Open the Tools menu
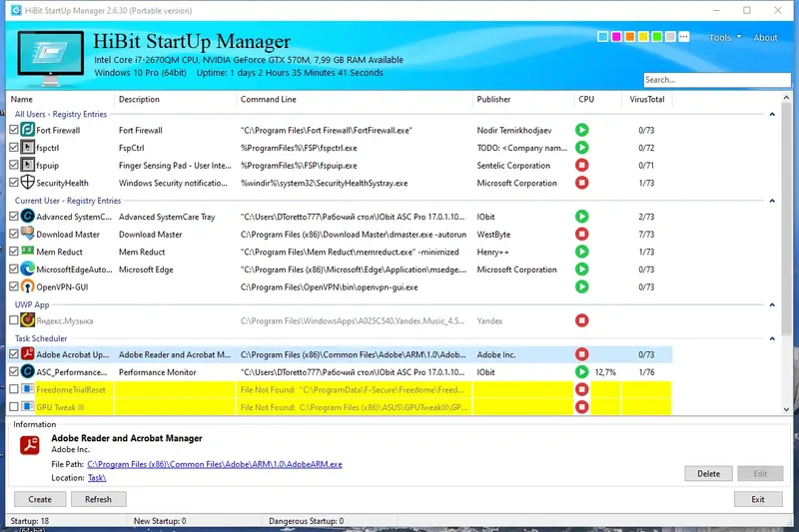The height and width of the screenshot is (532, 799). click(725, 38)
